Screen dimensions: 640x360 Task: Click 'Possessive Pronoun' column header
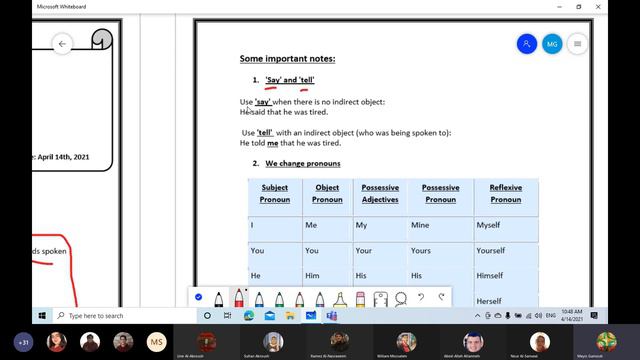point(440,193)
